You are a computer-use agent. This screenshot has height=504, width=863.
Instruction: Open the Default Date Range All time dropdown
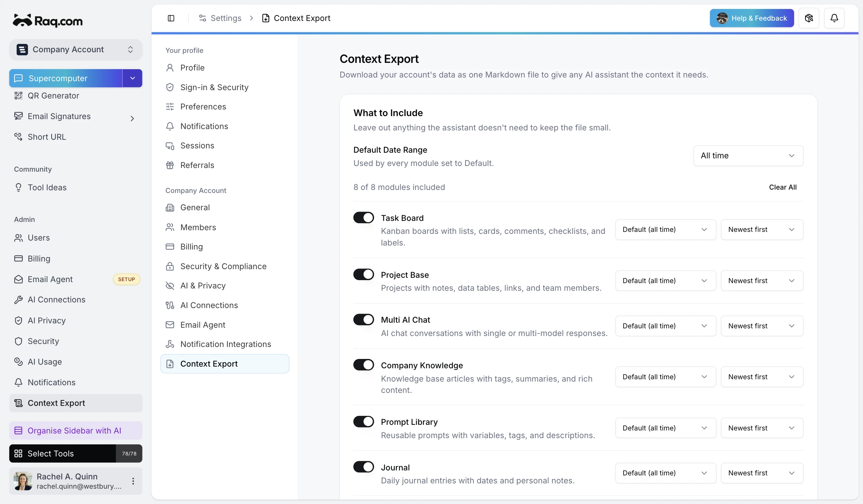748,156
